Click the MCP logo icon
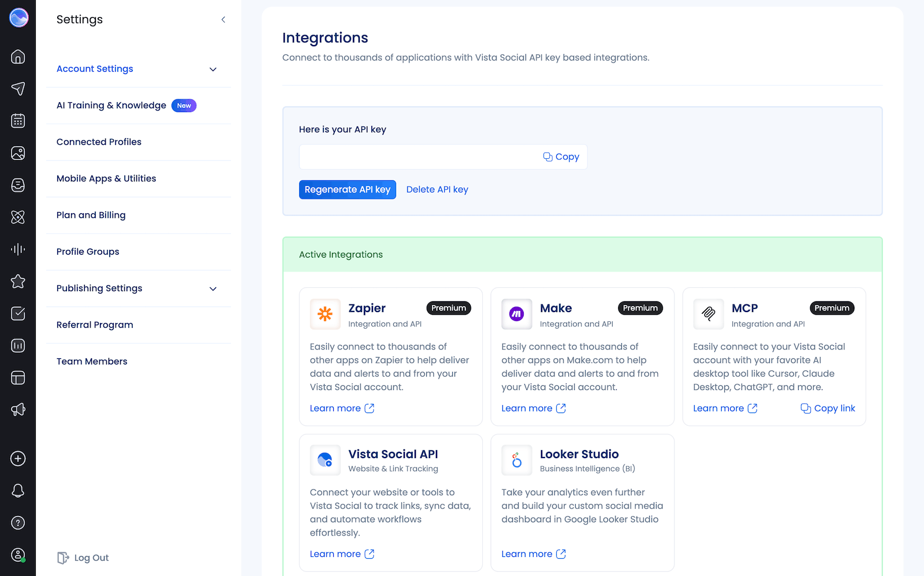 (x=709, y=314)
